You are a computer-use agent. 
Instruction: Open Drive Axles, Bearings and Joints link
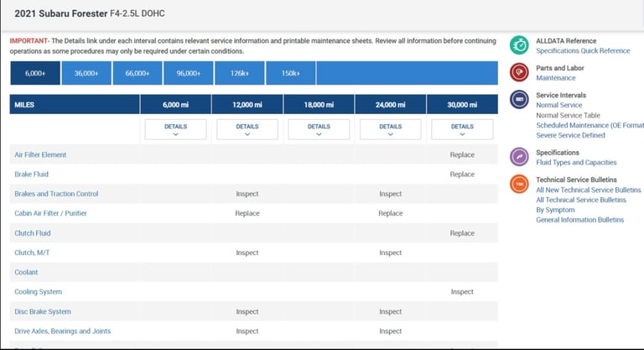coord(62,331)
